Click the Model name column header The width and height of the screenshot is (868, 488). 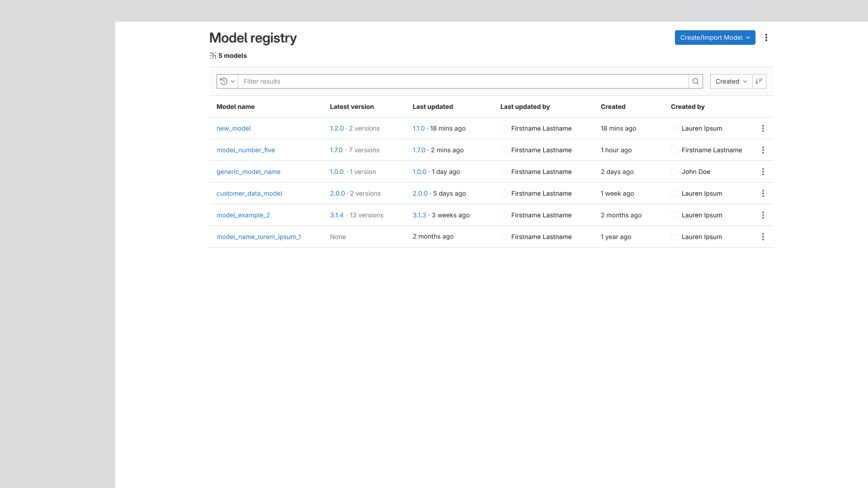(x=236, y=107)
